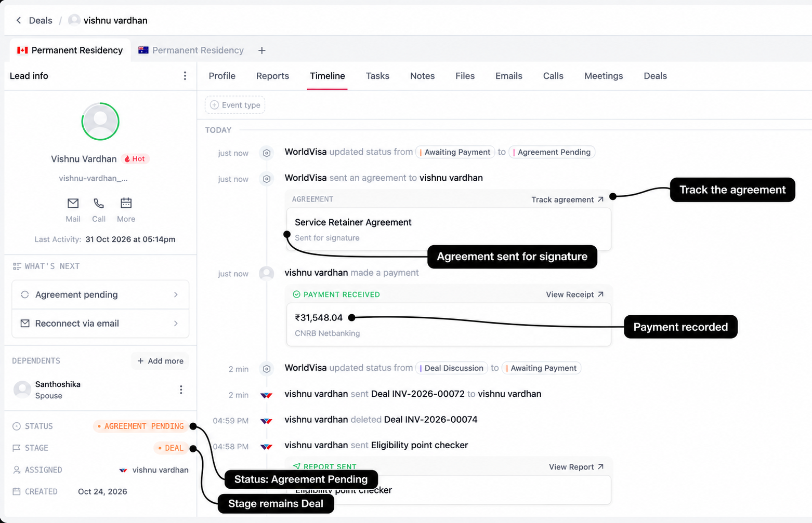
Task: Open the Calls tab
Action: pos(553,76)
